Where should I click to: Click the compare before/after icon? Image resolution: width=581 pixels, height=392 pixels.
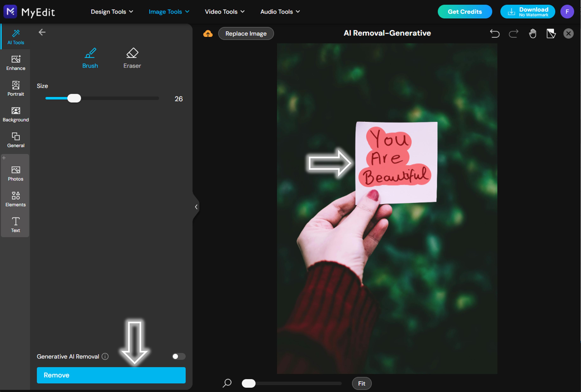pos(551,33)
